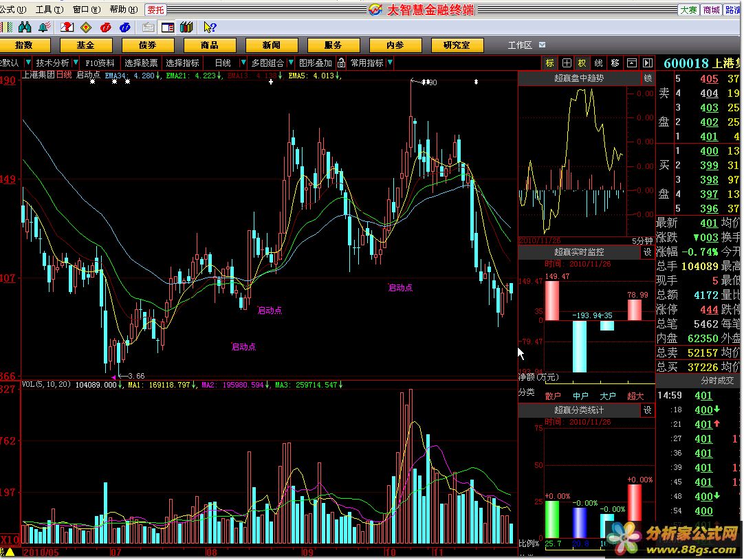Open 设 settings for 超赢实时监控
Screen dimensions: 744x560
click(648, 252)
